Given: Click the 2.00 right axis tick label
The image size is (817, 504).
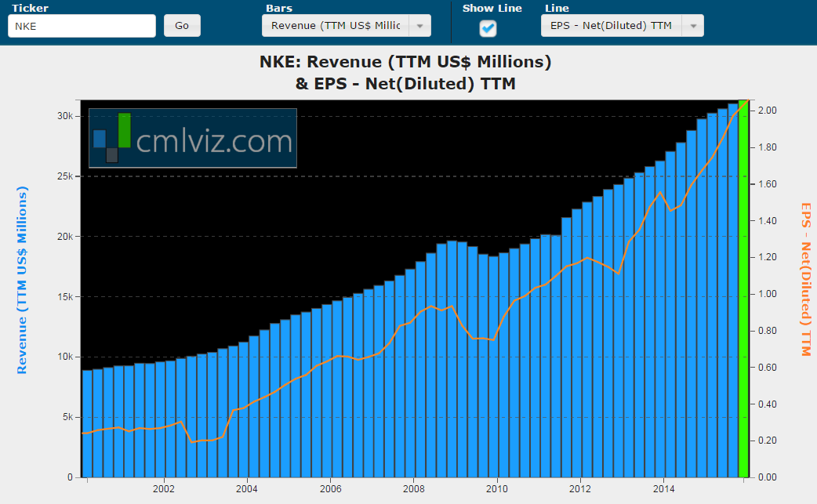Looking at the screenshot, I should (x=767, y=111).
